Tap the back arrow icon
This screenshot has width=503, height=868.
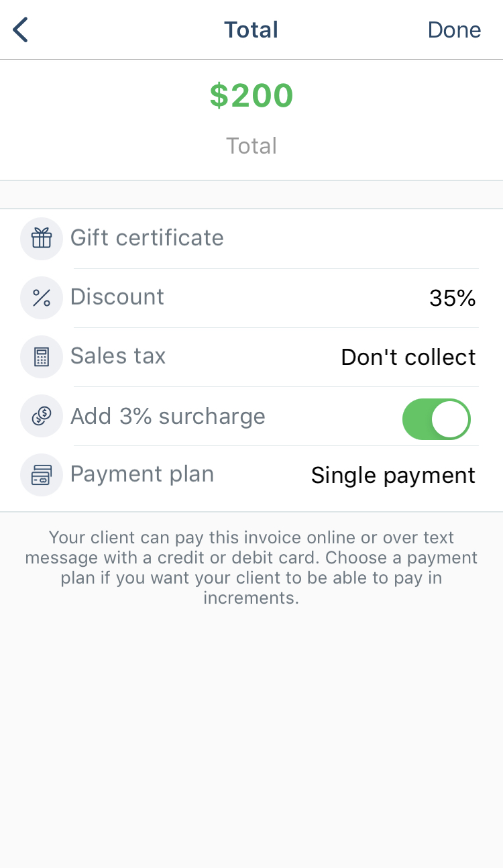point(21,30)
